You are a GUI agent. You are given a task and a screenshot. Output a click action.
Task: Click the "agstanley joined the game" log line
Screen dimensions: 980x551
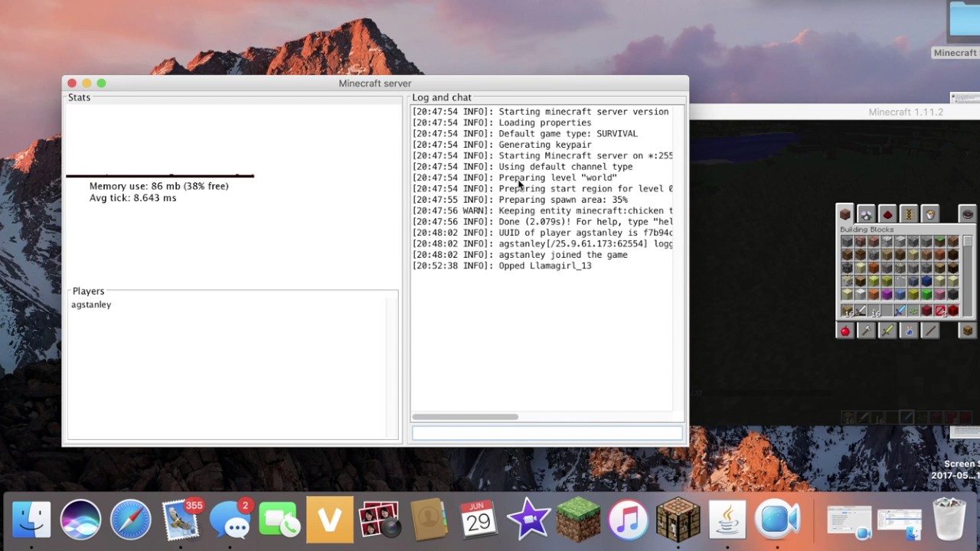(520, 255)
